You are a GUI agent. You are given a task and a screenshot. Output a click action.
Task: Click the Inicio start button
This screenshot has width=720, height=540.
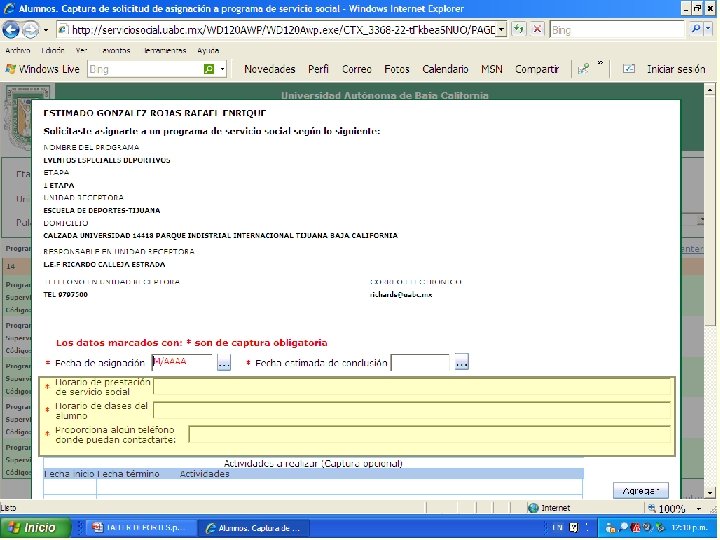tap(35, 528)
